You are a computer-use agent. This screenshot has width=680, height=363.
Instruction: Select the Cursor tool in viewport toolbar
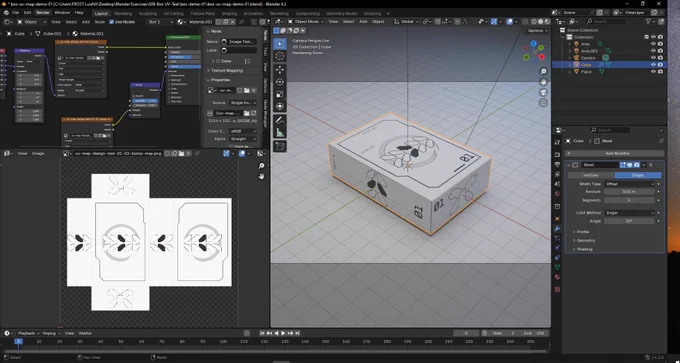click(280, 56)
